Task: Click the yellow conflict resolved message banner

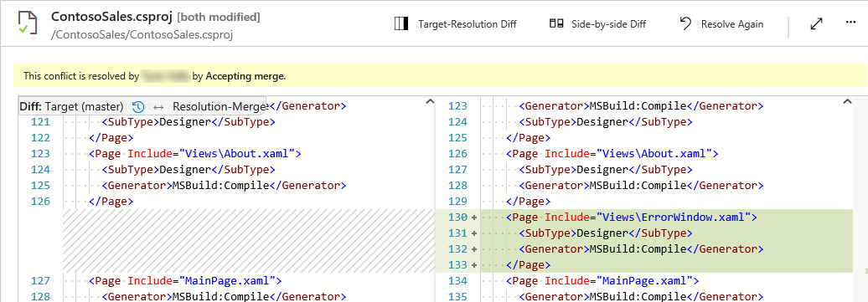Action: coord(440,76)
